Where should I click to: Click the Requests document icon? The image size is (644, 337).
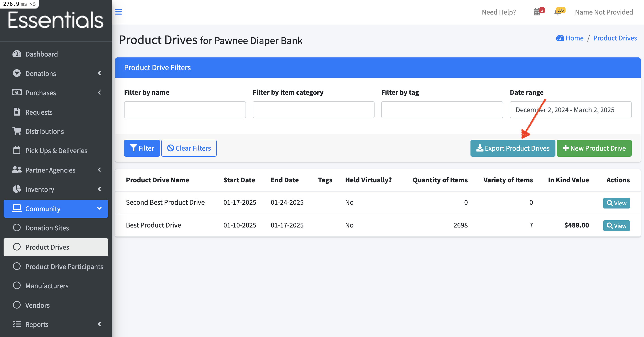point(17,112)
